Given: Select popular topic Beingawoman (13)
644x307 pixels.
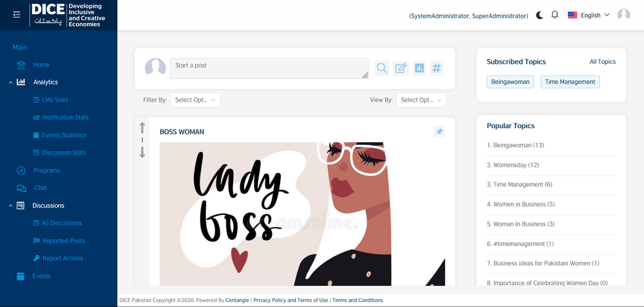Looking at the screenshot, I should (515, 145).
